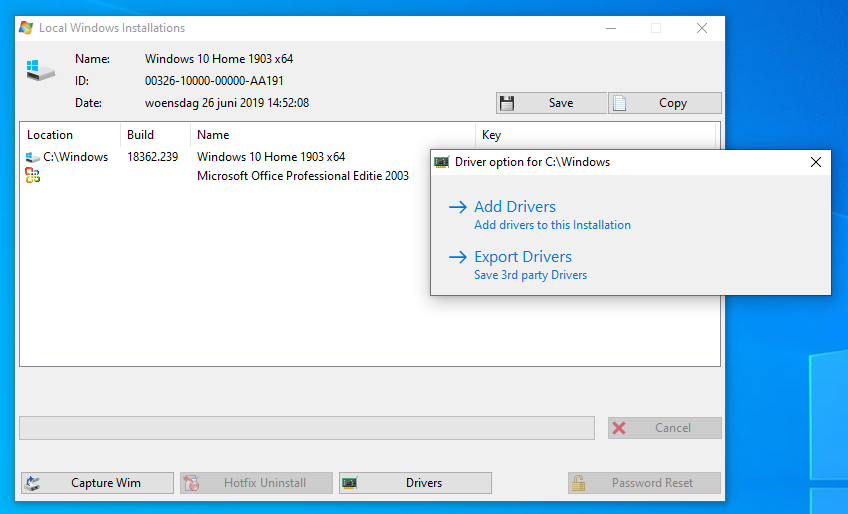Select the Microsoft Office Professional Editie 2003 entry
The image size is (848, 514).
point(302,176)
